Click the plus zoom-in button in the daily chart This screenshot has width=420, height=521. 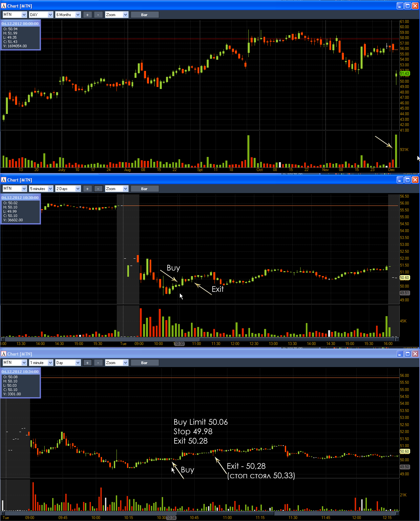click(x=87, y=14)
